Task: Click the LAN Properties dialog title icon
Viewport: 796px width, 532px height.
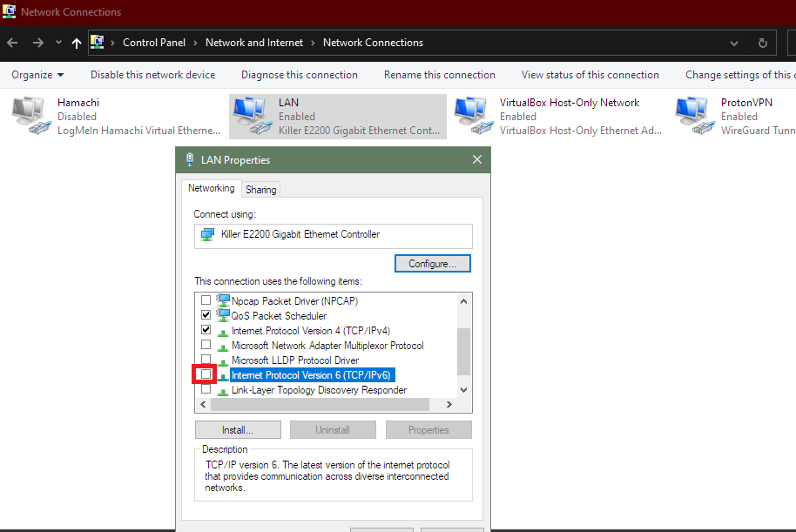Action: pos(190,159)
